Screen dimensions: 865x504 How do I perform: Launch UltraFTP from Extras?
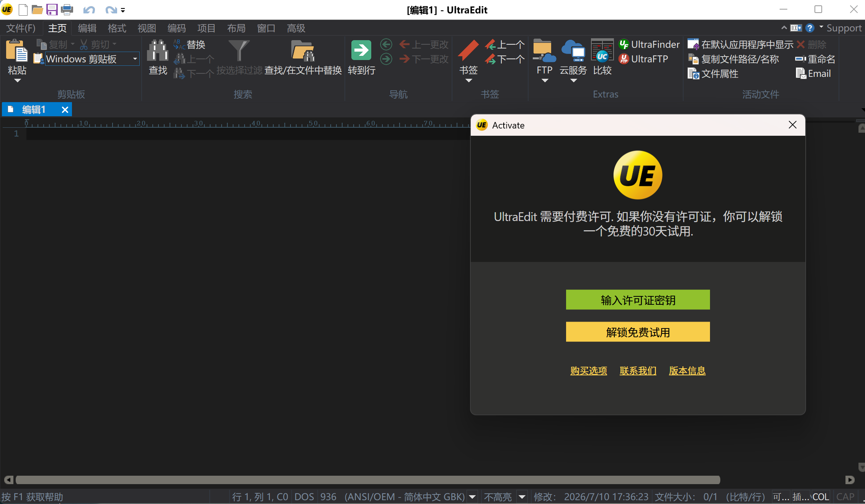[x=643, y=59]
